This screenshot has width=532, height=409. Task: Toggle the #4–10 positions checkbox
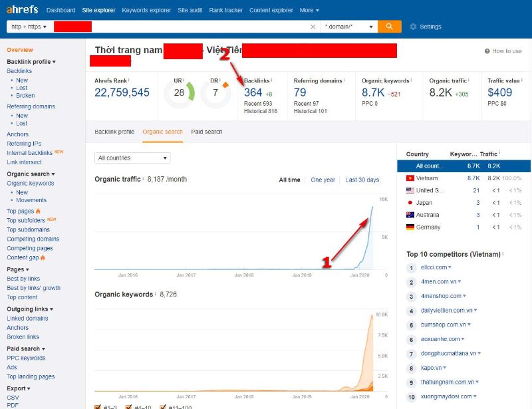coord(128,406)
